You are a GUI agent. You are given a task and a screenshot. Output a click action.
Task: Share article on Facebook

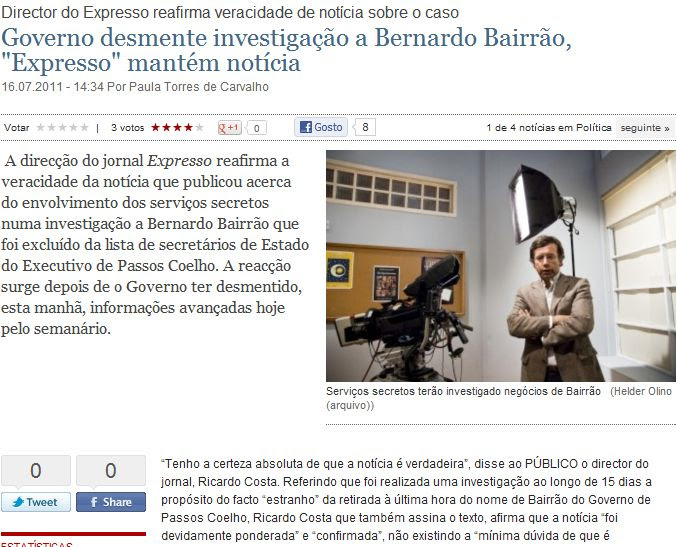(111, 502)
